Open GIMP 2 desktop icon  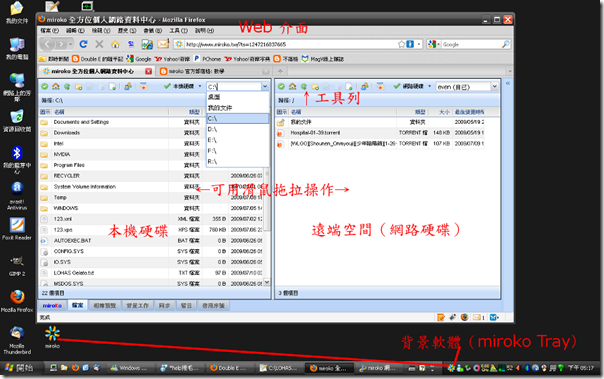[17, 265]
